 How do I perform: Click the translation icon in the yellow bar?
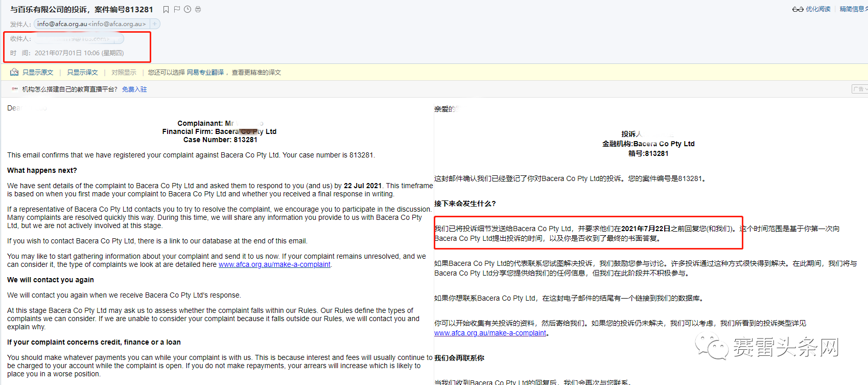click(x=14, y=72)
